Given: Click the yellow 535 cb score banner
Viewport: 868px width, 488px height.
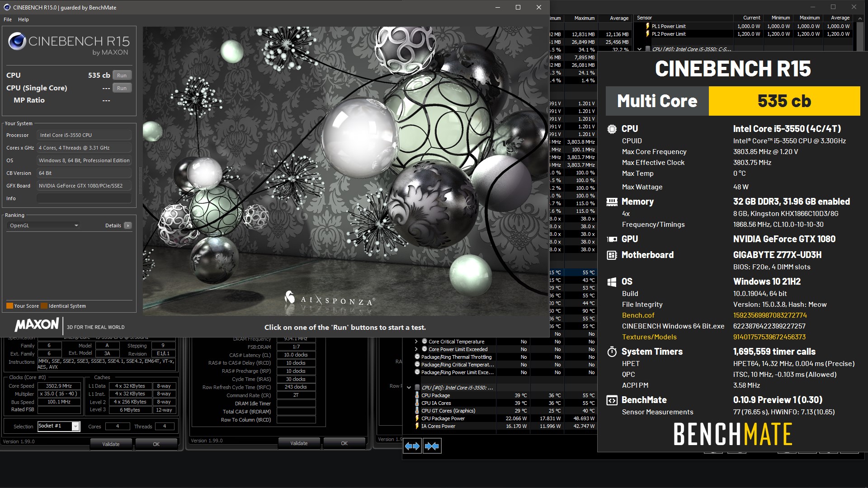Looking at the screenshot, I should tap(784, 101).
